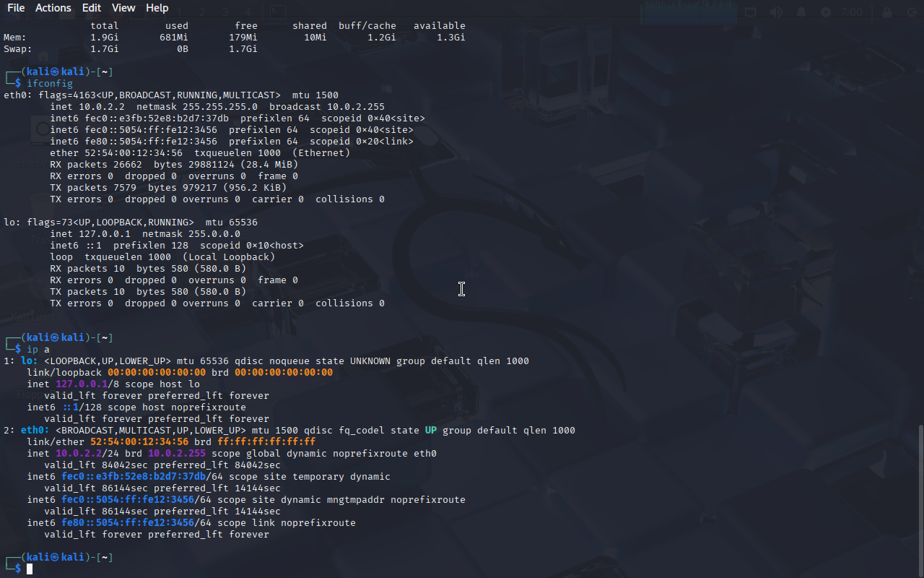This screenshot has height=578, width=924.
Task: Click the bold 'eth0:' interface name in ip a output
Action: point(35,431)
